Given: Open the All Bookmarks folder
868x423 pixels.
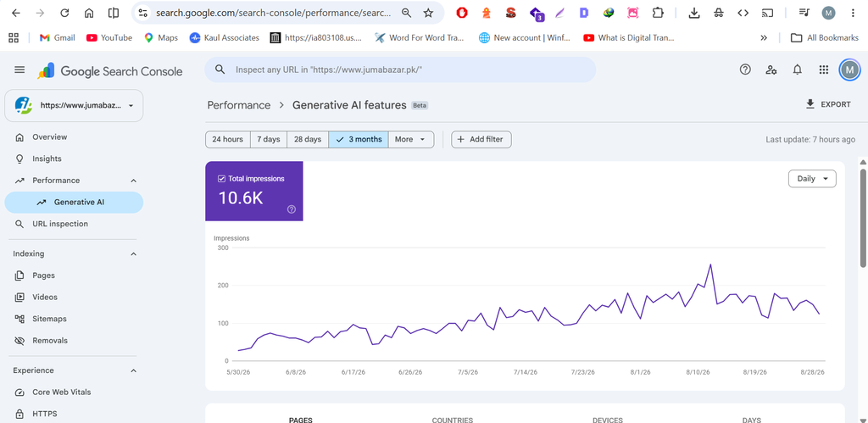Looking at the screenshot, I should pyautogui.click(x=824, y=37).
